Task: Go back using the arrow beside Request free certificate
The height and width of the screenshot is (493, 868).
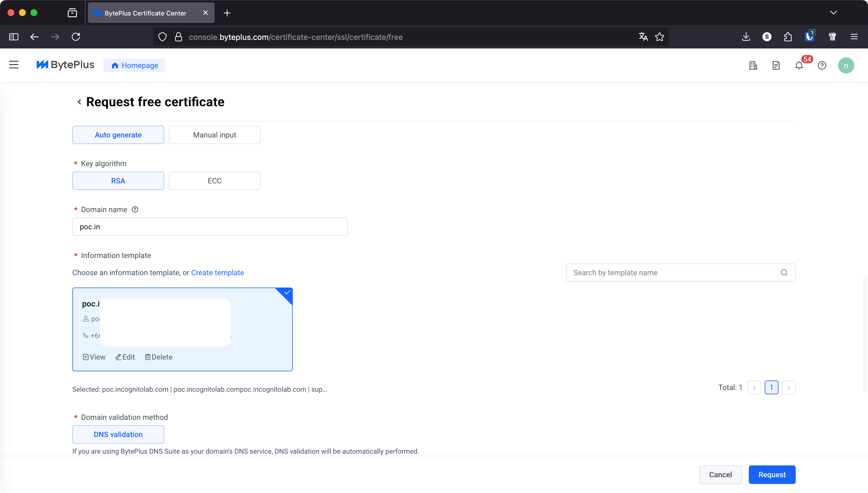Action: click(79, 102)
